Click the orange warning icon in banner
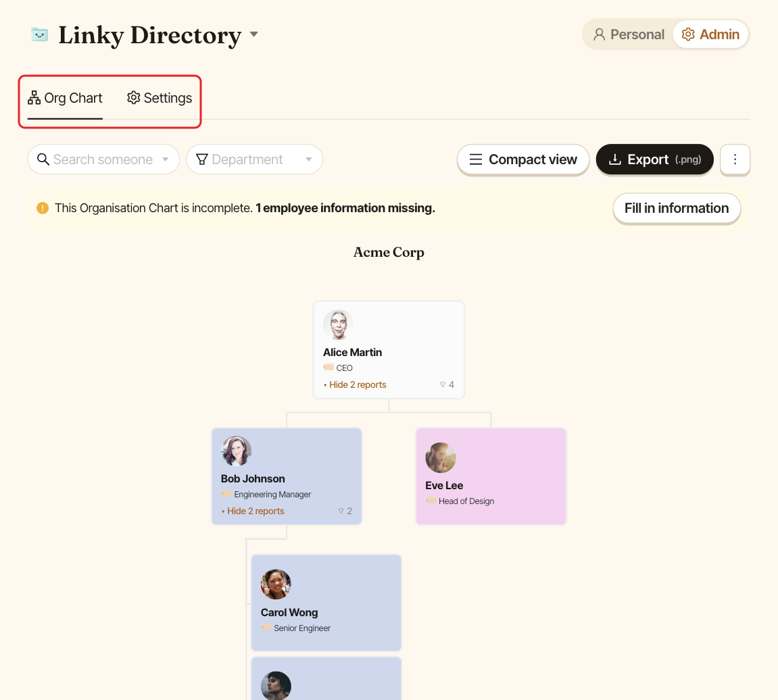Image resolution: width=778 pixels, height=700 pixels. pos(43,208)
